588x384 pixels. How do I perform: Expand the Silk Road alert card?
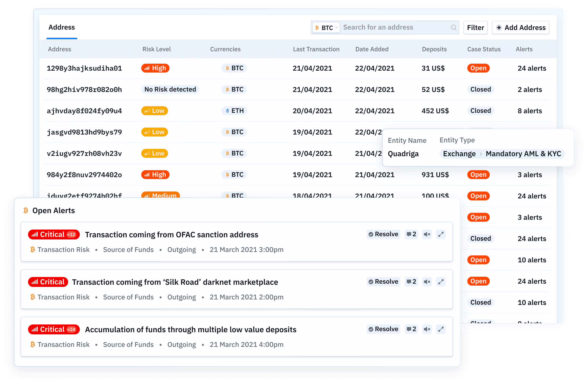point(440,282)
